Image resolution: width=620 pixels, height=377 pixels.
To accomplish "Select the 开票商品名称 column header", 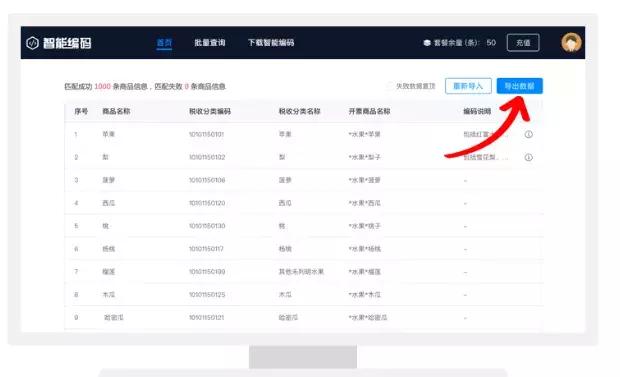I will [x=369, y=111].
